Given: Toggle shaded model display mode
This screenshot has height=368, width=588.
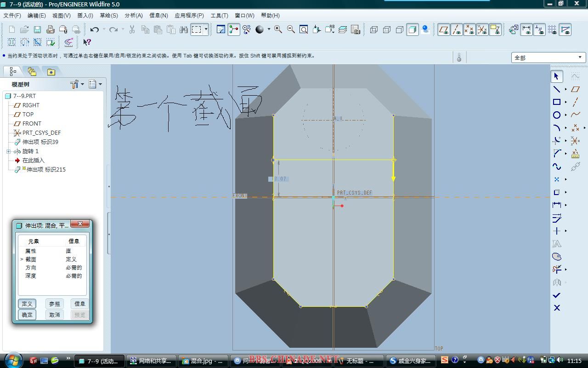Looking at the screenshot, I should [x=413, y=30].
